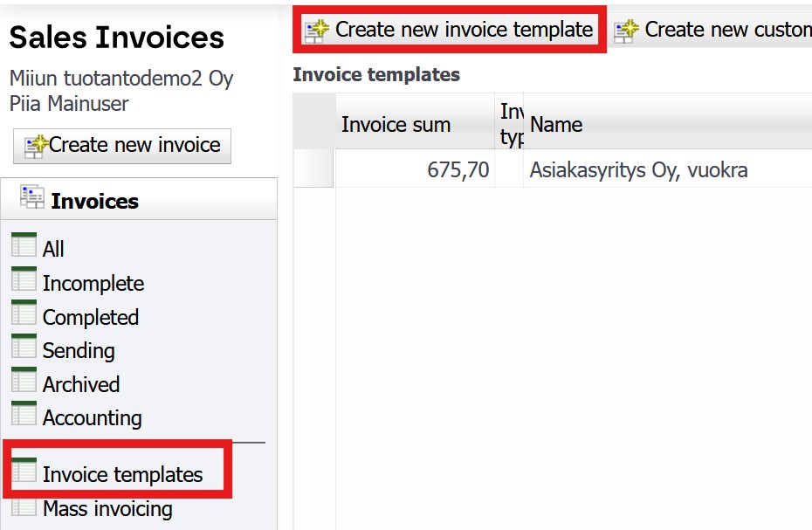Open the Archived invoices list
This screenshot has width=812, height=530.
tap(81, 384)
